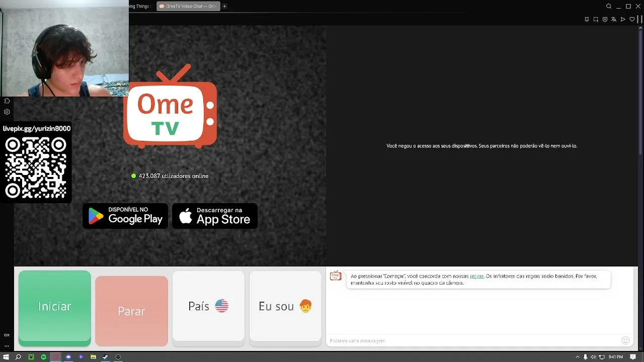Stop the chat with the Parar button
644x362 pixels.
(x=131, y=311)
